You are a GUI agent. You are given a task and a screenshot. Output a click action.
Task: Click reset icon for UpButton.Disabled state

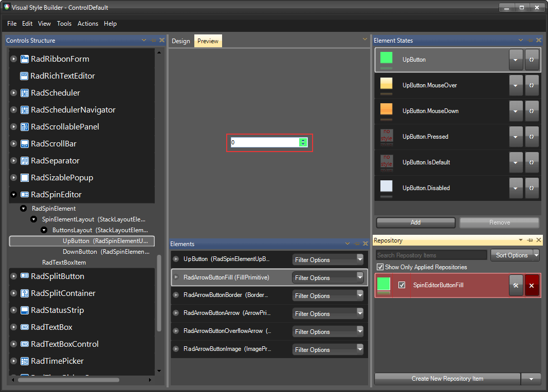[x=532, y=188]
